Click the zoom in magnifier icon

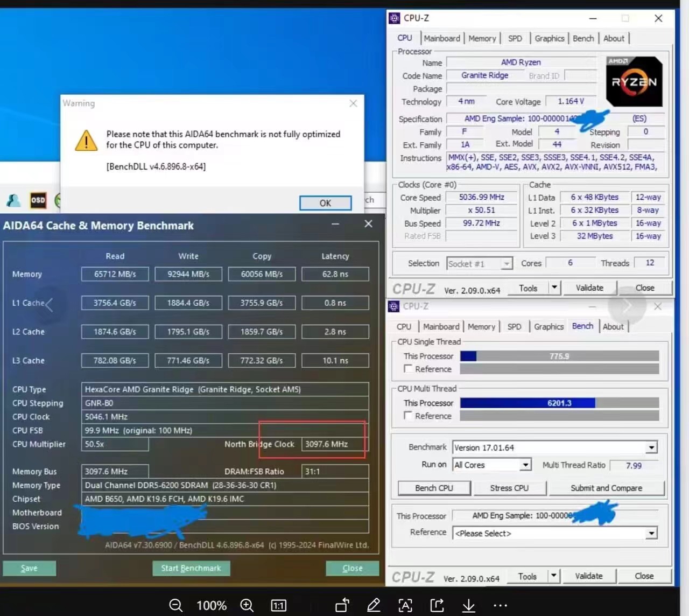pos(247,605)
